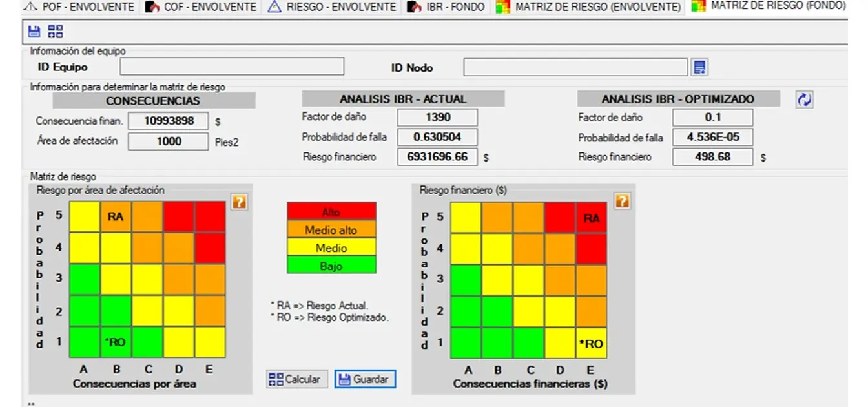Click the blue refresh arrows icon

point(804,99)
